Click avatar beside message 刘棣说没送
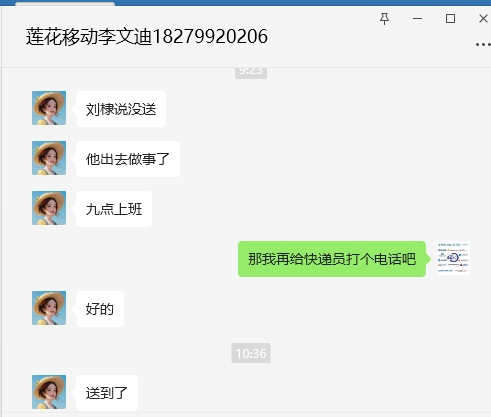The width and height of the screenshot is (491, 417). point(49,108)
